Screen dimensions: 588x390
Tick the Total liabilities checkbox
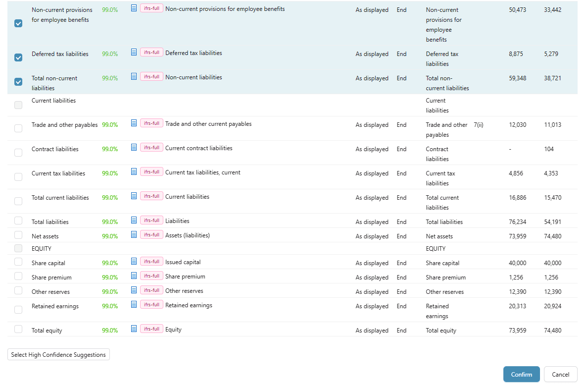18,221
